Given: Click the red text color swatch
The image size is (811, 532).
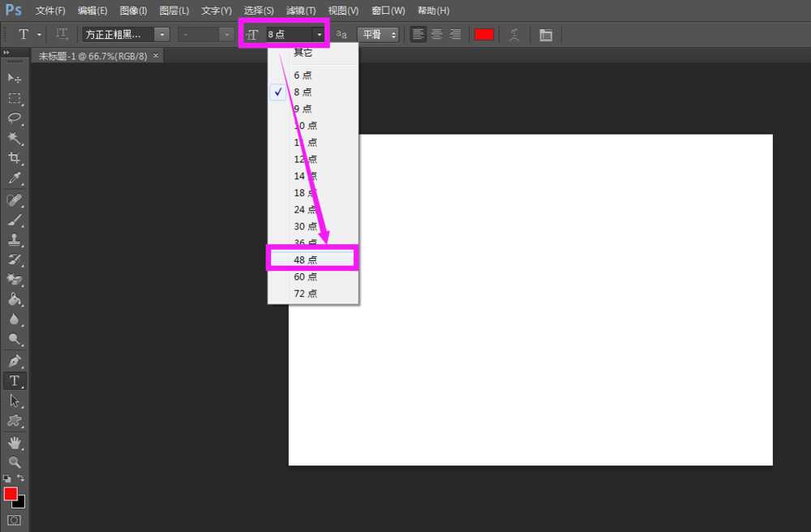Looking at the screenshot, I should [484, 34].
